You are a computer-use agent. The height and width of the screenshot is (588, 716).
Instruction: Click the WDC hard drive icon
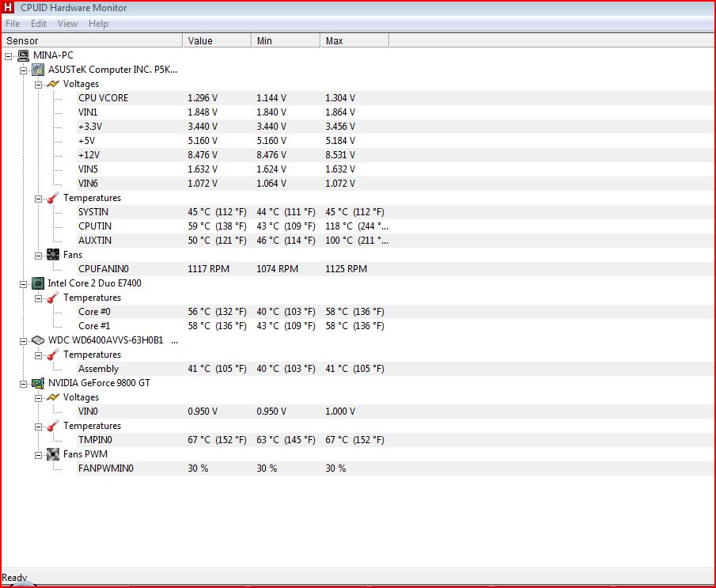38,340
